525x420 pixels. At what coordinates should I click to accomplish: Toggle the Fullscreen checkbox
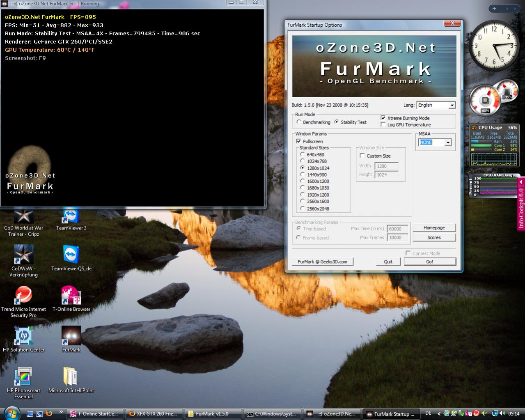click(298, 141)
